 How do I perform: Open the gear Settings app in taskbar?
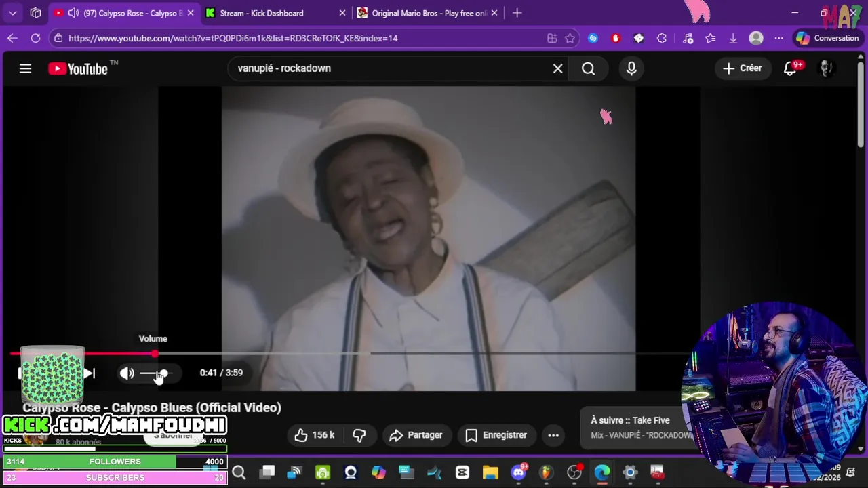[630, 472]
